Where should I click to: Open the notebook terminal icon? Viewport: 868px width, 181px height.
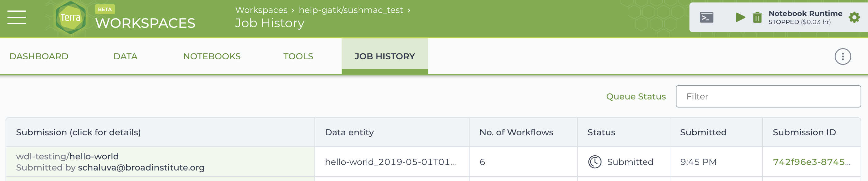point(706,17)
